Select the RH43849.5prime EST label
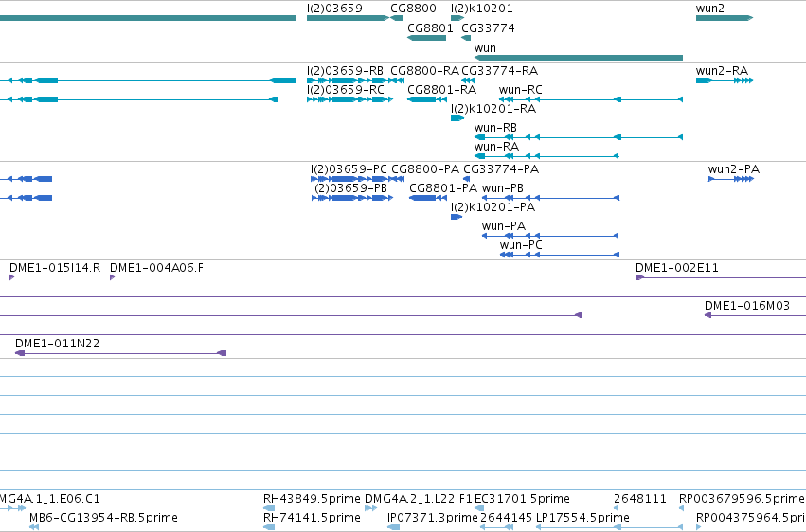The image size is (806, 532). point(312,499)
